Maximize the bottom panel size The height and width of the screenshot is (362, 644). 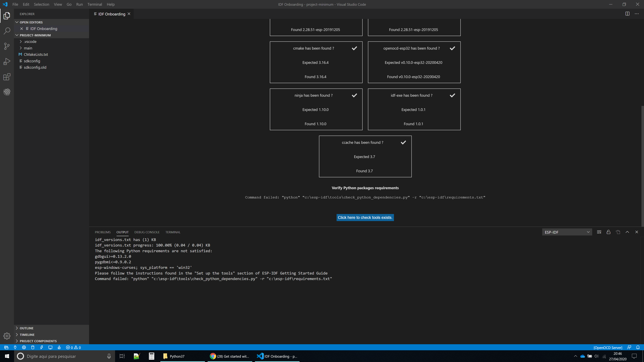pyautogui.click(x=627, y=232)
